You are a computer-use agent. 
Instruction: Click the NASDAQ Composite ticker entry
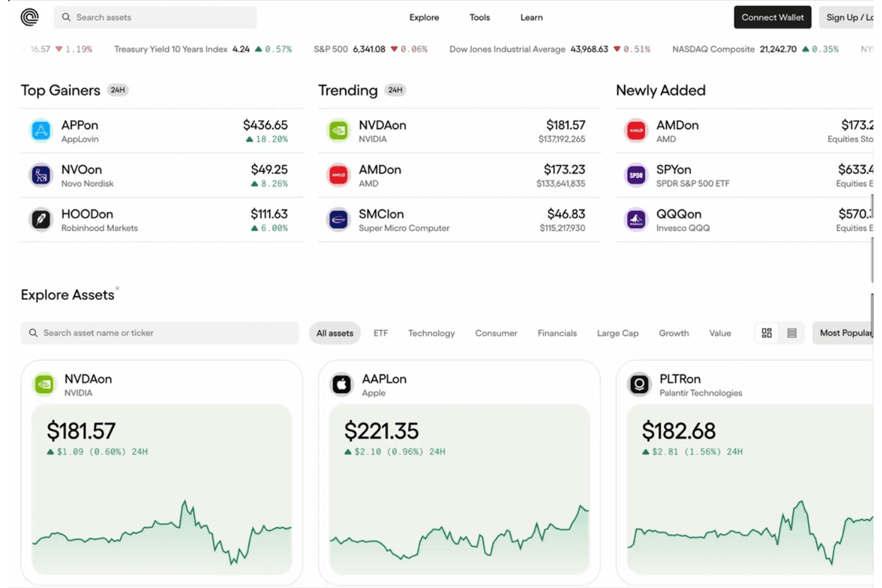[756, 49]
